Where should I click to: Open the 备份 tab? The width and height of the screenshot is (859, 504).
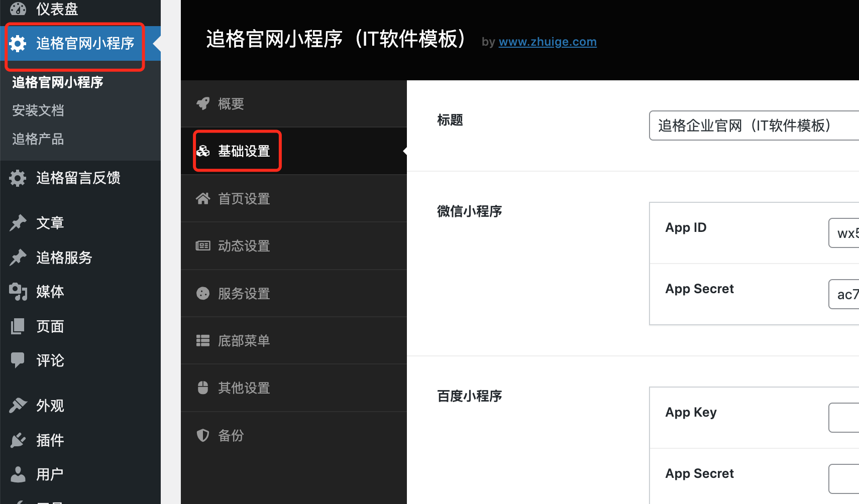tap(294, 435)
